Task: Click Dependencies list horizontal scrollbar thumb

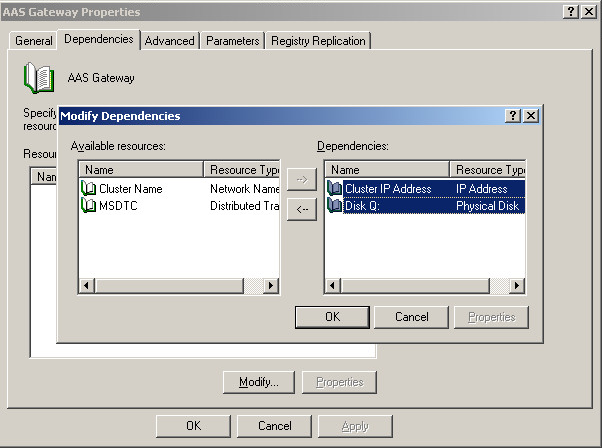Action: pyautogui.click(x=415, y=286)
